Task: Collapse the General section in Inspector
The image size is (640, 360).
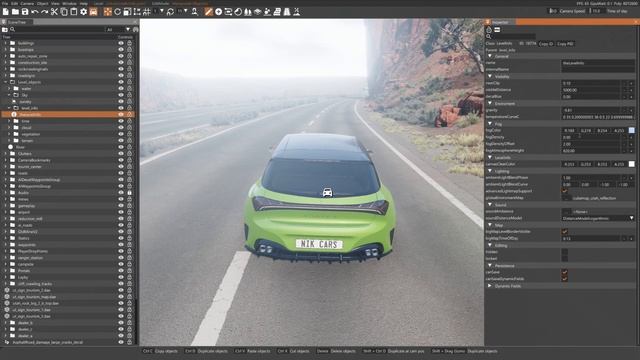Action: click(x=490, y=56)
